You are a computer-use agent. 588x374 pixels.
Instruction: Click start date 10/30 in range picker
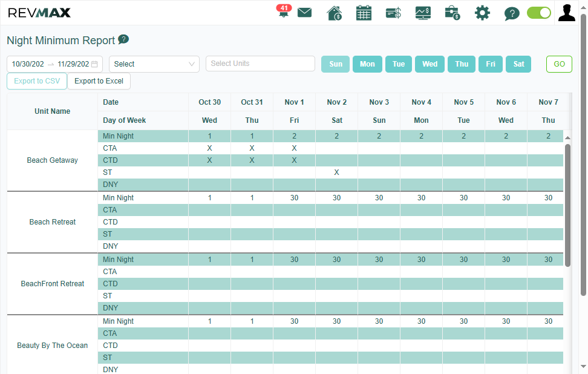pos(28,64)
